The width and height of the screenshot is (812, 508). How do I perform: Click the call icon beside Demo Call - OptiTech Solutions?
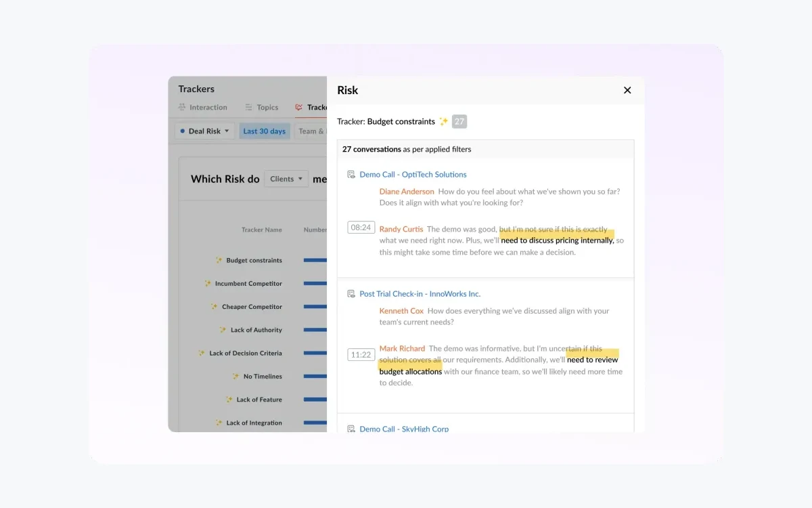(x=351, y=175)
